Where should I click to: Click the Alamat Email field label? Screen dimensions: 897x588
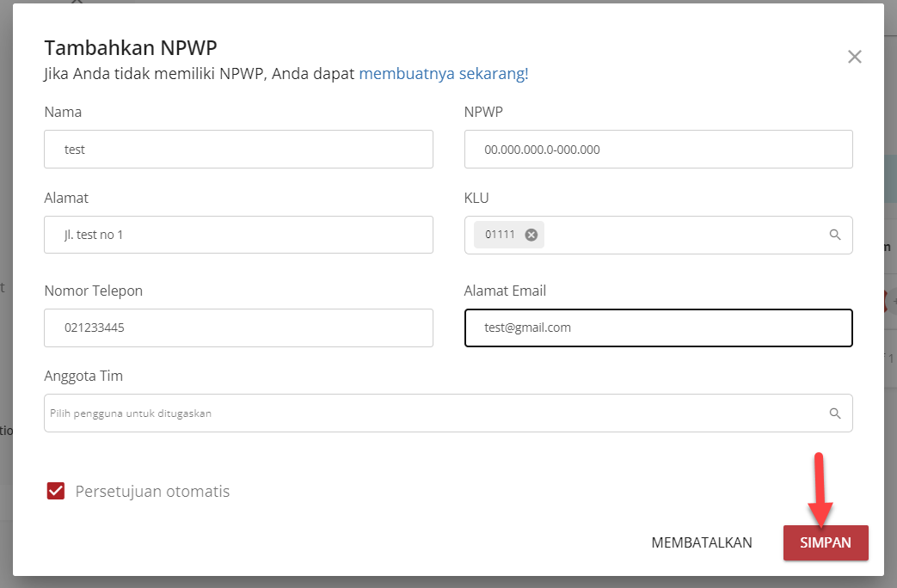click(x=505, y=291)
